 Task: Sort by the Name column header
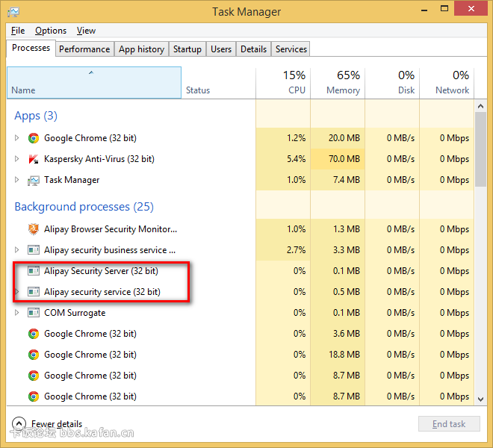[94, 83]
